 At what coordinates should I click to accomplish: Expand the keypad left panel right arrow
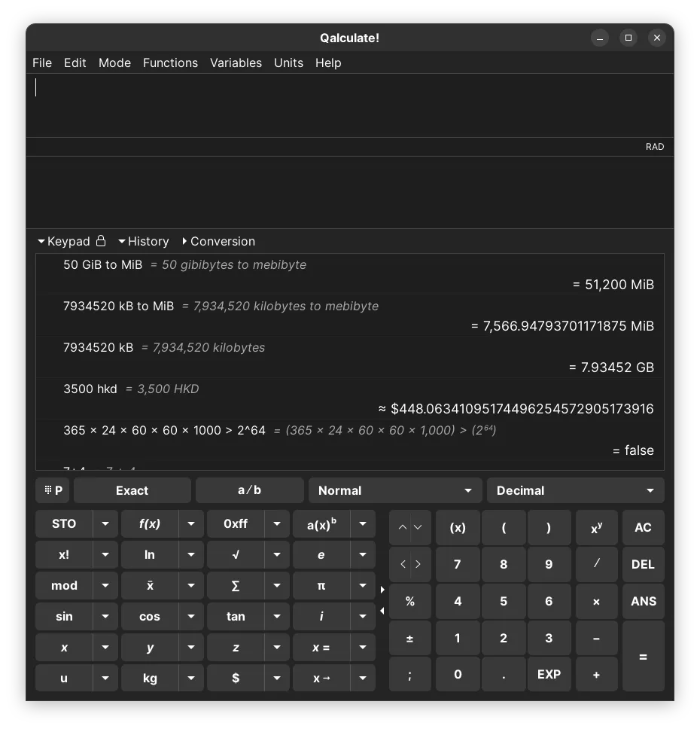(x=382, y=590)
